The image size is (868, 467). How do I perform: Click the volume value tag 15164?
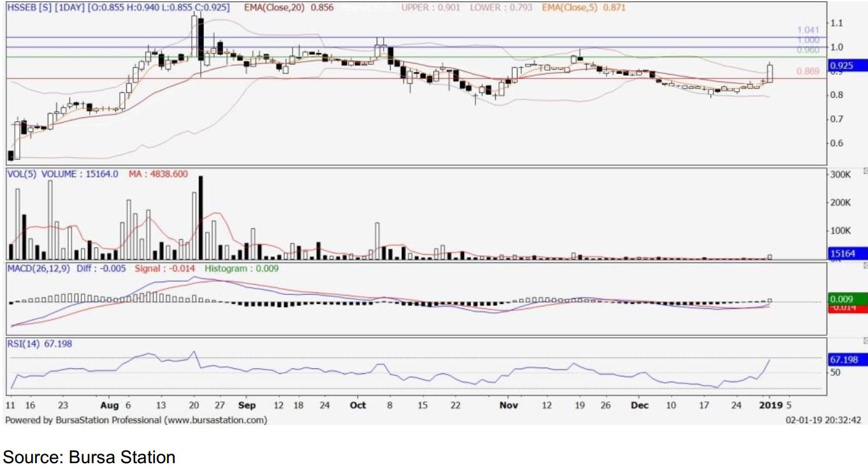[847, 254]
